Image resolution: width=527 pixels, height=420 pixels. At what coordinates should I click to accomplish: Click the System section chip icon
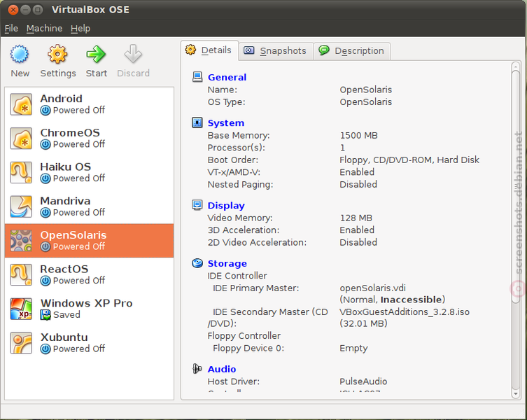197,122
